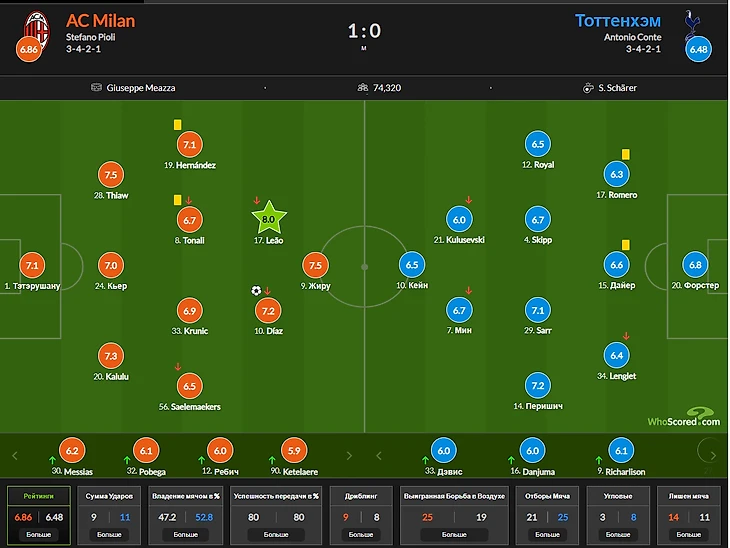
Task: Click Hernández's yellow card icon
Action: 177,124
